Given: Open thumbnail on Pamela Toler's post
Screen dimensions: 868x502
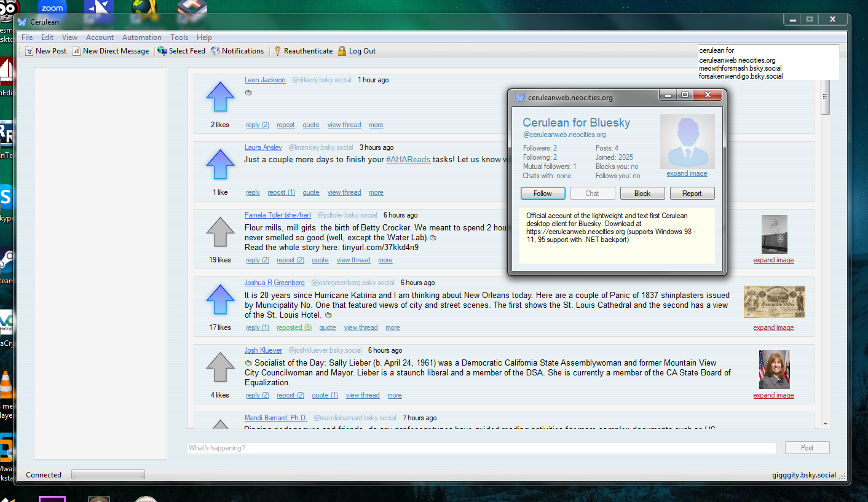Looking at the screenshot, I should pyautogui.click(x=774, y=234).
